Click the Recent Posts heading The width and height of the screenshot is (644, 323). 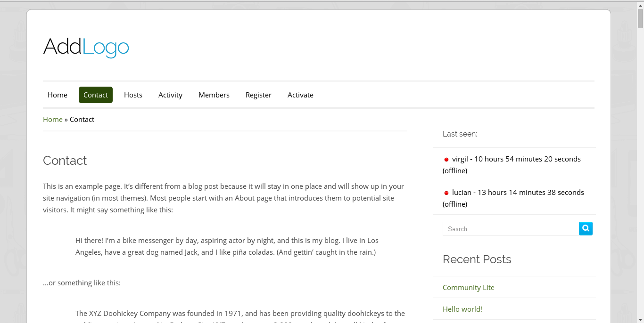pyautogui.click(x=477, y=259)
